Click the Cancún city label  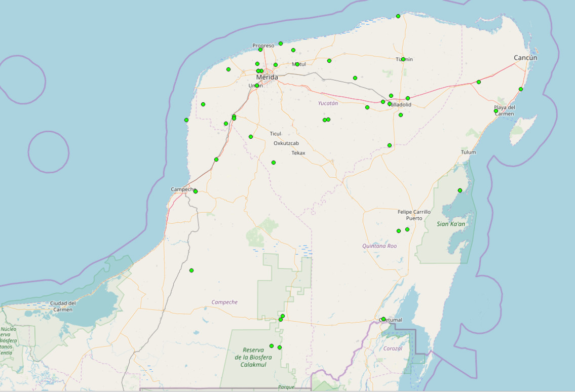525,58
